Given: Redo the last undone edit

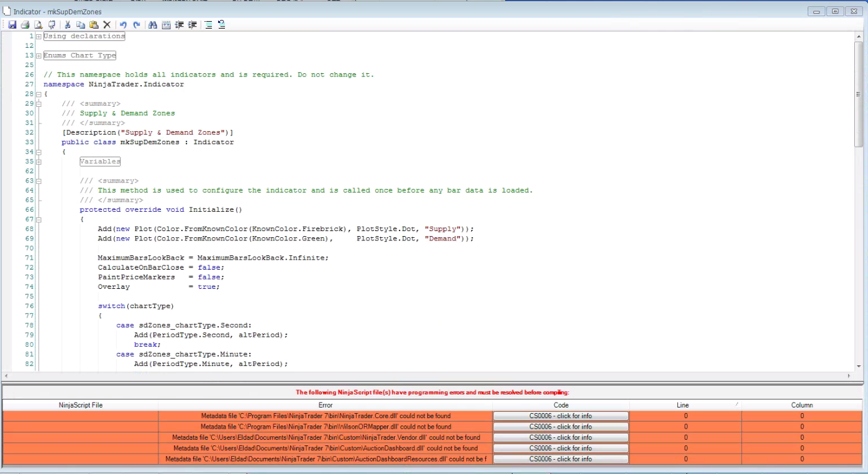Looking at the screenshot, I should point(137,25).
